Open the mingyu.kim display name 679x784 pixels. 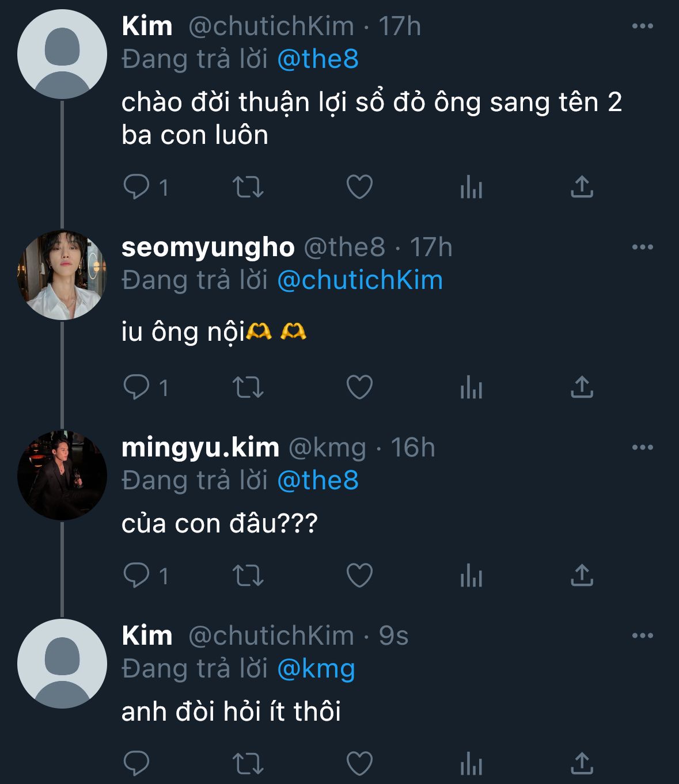click(x=200, y=447)
